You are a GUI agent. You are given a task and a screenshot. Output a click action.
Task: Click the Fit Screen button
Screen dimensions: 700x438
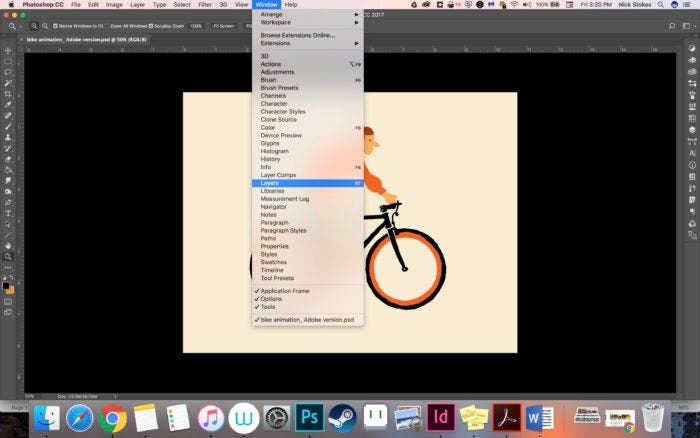[223, 25]
